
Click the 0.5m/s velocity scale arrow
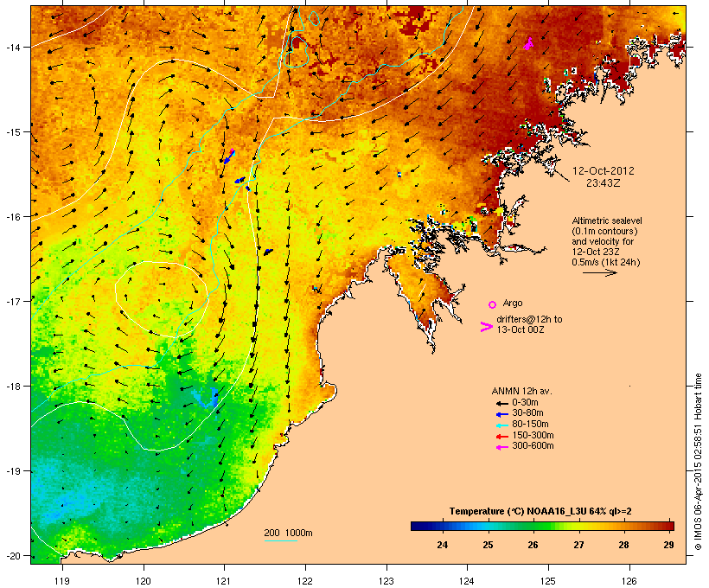tap(599, 272)
